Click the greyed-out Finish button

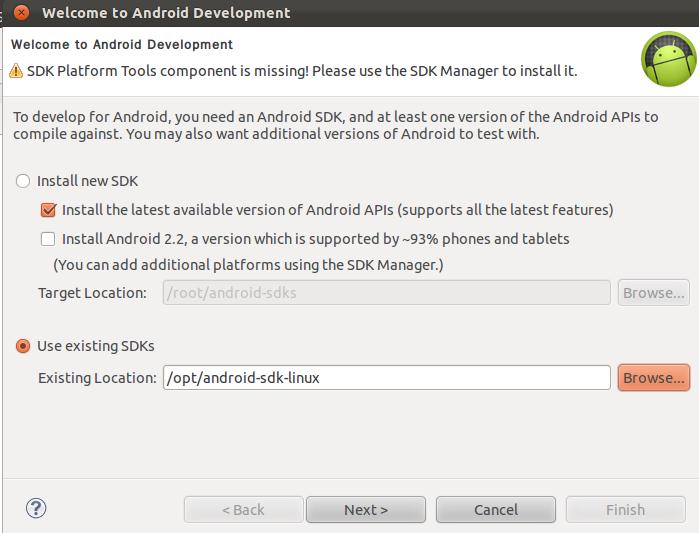coord(625,509)
